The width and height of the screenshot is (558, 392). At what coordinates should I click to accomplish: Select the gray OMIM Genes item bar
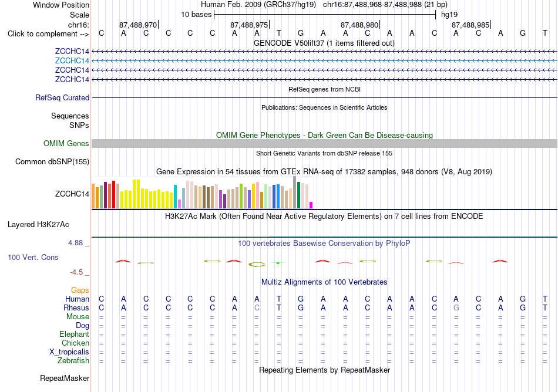(x=324, y=144)
